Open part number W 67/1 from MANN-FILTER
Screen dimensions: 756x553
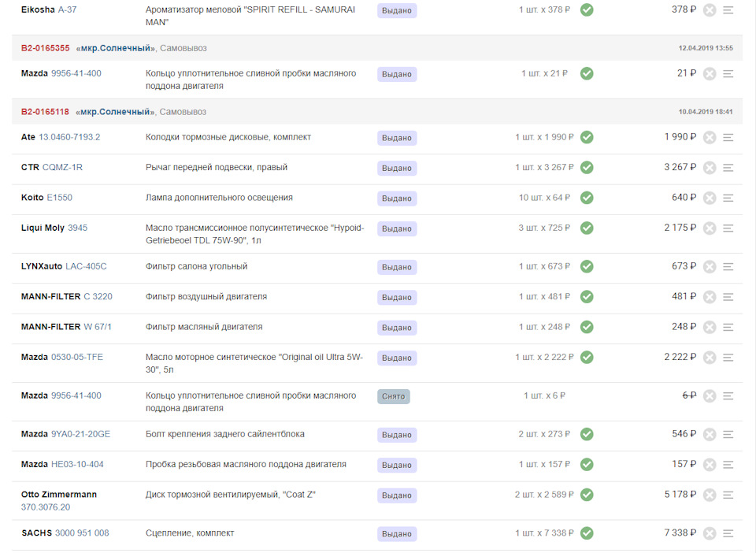click(x=98, y=327)
